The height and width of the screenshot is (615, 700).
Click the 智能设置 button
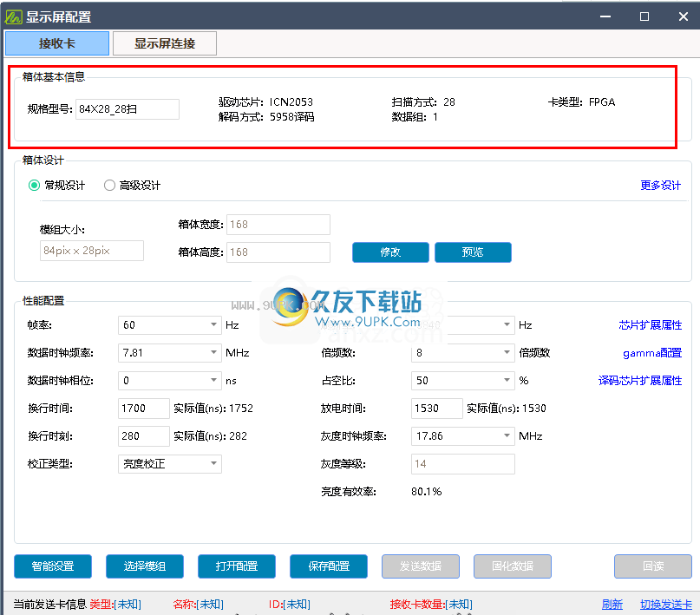pos(53,566)
